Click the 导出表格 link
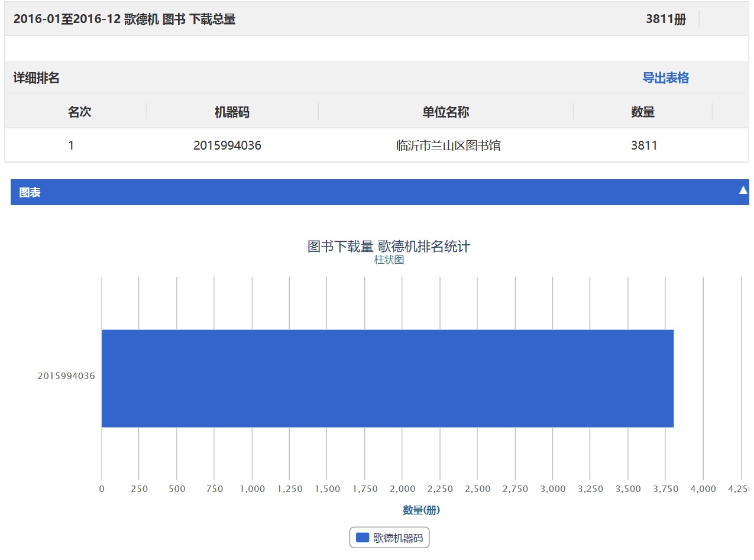 pos(665,78)
